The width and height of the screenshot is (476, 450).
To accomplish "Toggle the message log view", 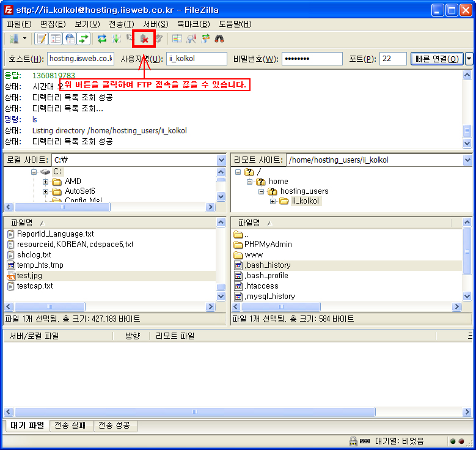I will point(42,39).
